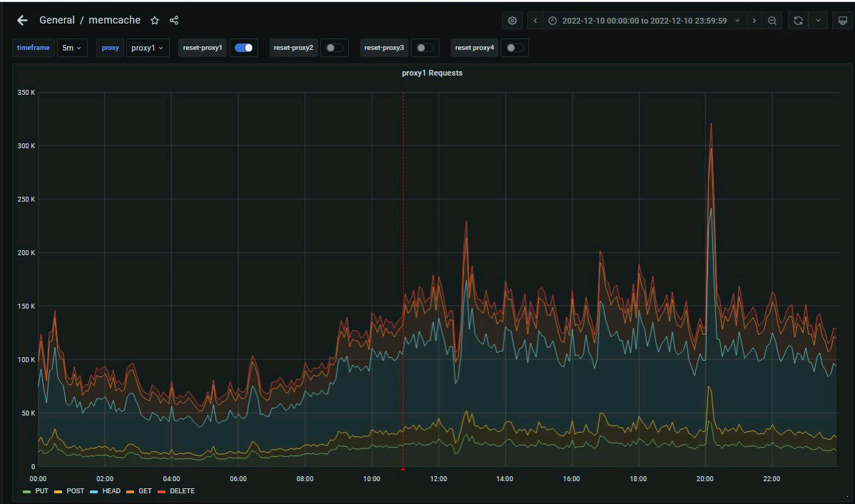Open the timeframe 5m dropdown
This screenshot has height=504, width=855.
coord(71,48)
